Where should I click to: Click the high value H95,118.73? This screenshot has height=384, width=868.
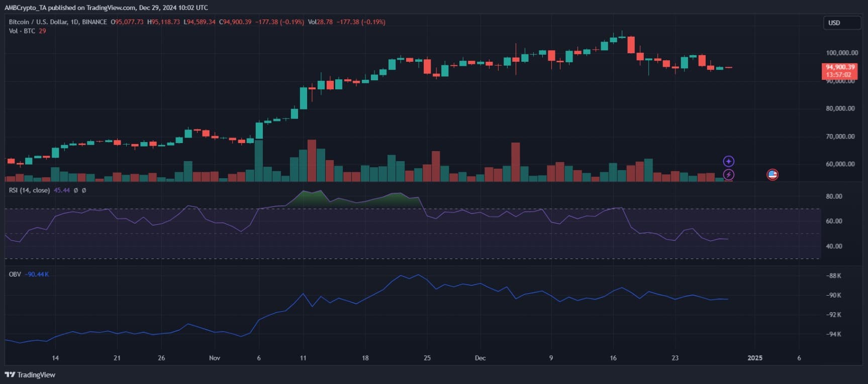(x=163, y=22)
